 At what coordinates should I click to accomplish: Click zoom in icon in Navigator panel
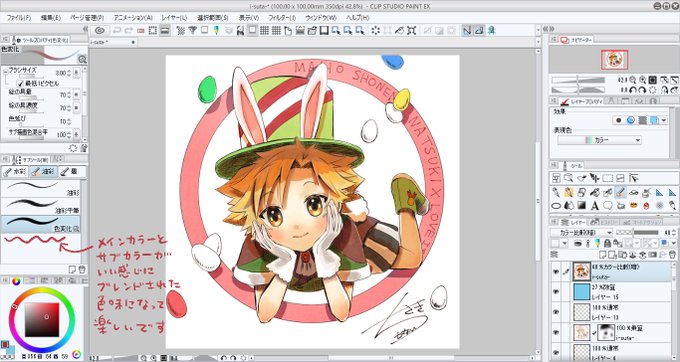click(642, 80)
